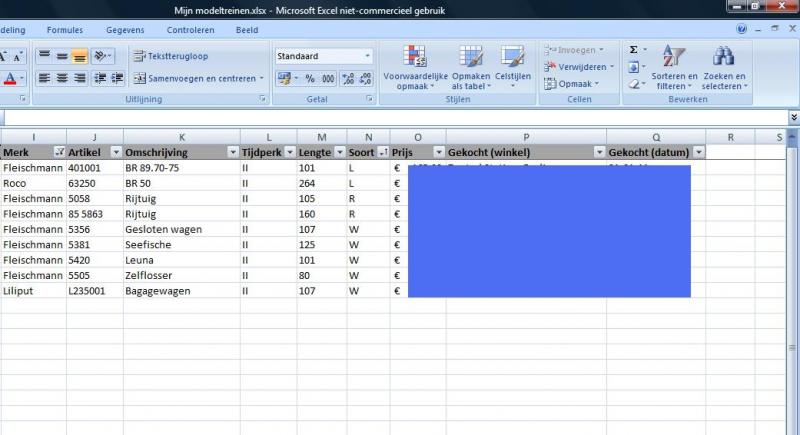Open the Gekocht (winkel) filter
The width and height of the screenshot is (800, 435).
tap(599, 152)
